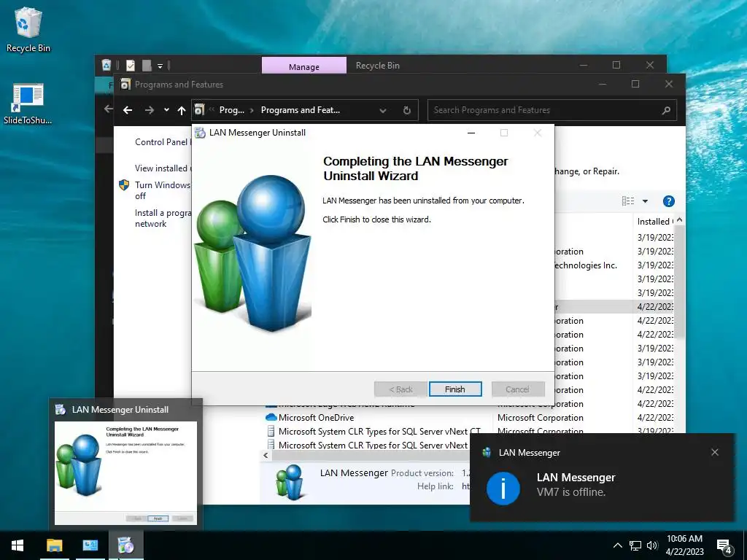Open the Help question mark icon
This screenshot has height=560, width=747.
(x=669, y=201)
